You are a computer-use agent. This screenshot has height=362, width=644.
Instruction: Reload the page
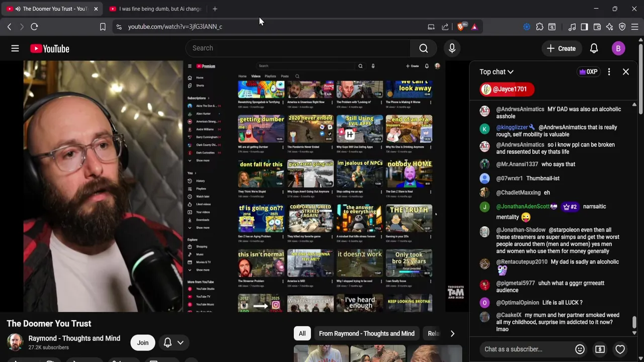click(x=34, y=27)
